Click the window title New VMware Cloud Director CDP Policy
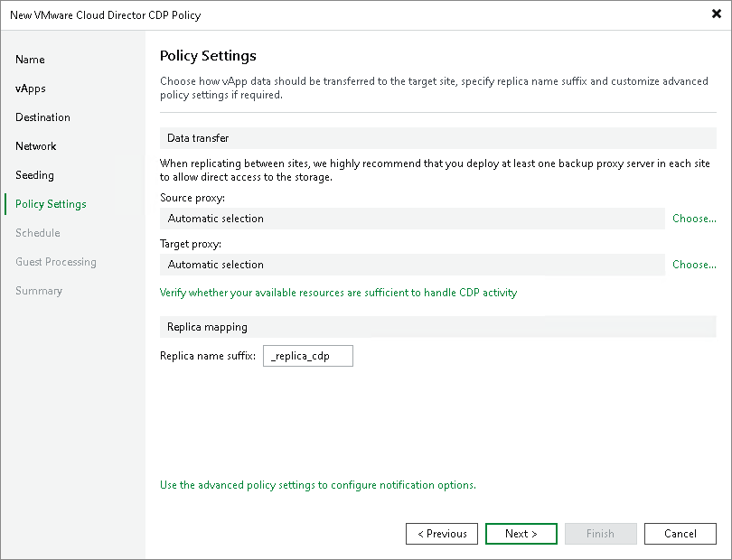 pos(106,15)
